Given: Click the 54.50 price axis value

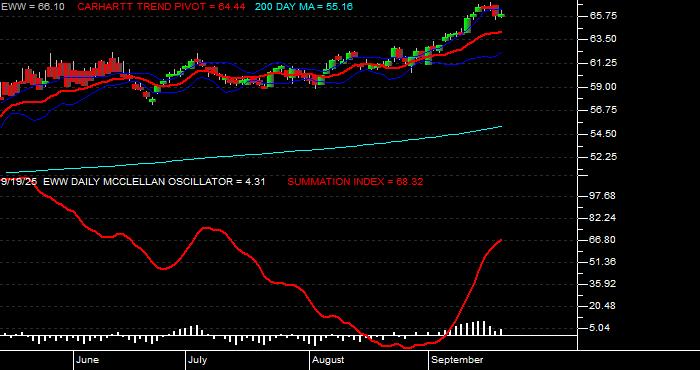Looking at the screenshot, I should (603, 133).
